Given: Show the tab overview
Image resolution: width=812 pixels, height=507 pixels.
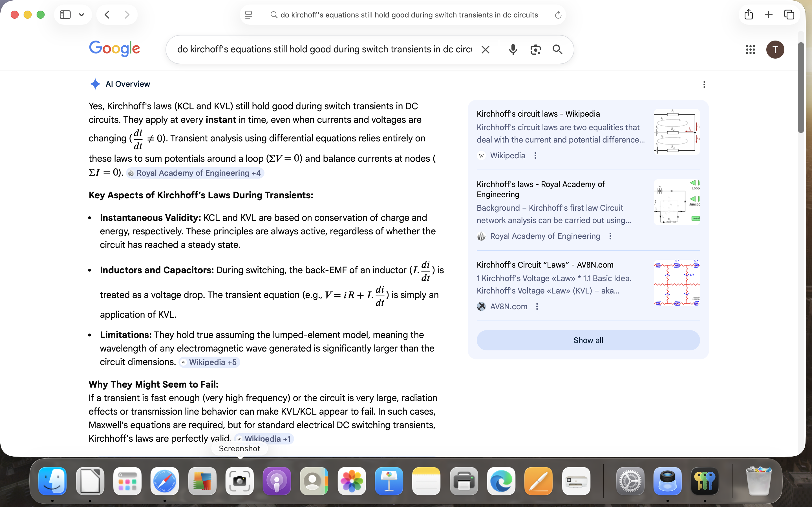Looking at the screenshot, I should (x=789, y=15).
